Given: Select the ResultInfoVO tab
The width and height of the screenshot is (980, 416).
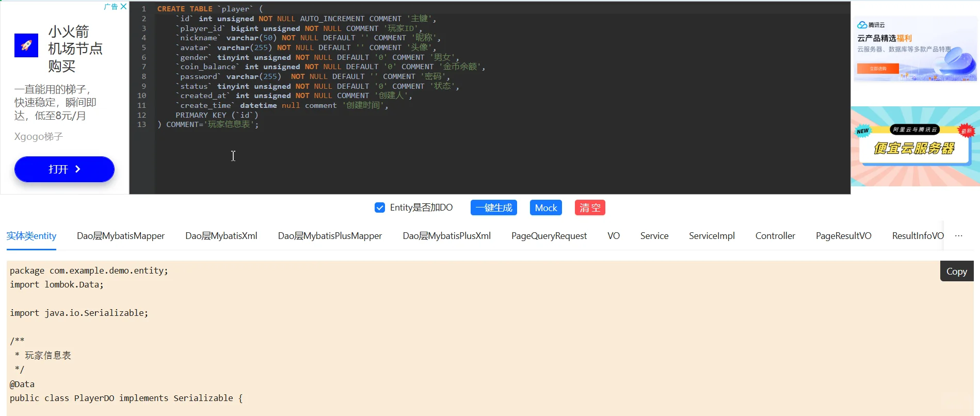Looking at the screenshot, I should (x=918, y=236).
